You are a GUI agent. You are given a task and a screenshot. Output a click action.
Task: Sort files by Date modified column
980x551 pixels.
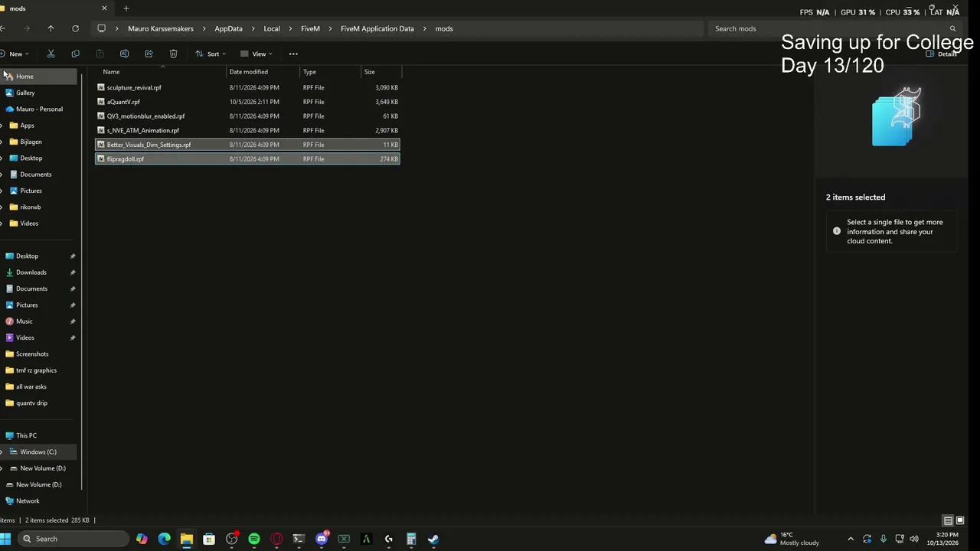263,72
